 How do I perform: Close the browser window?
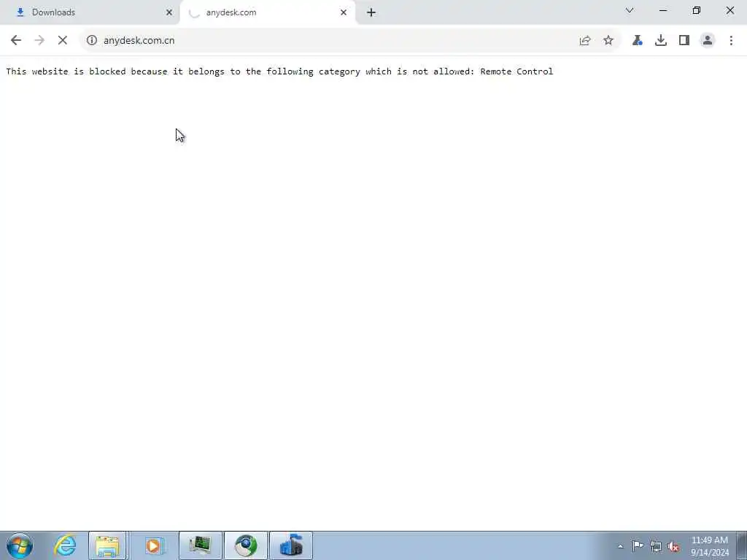click(729, 10)
